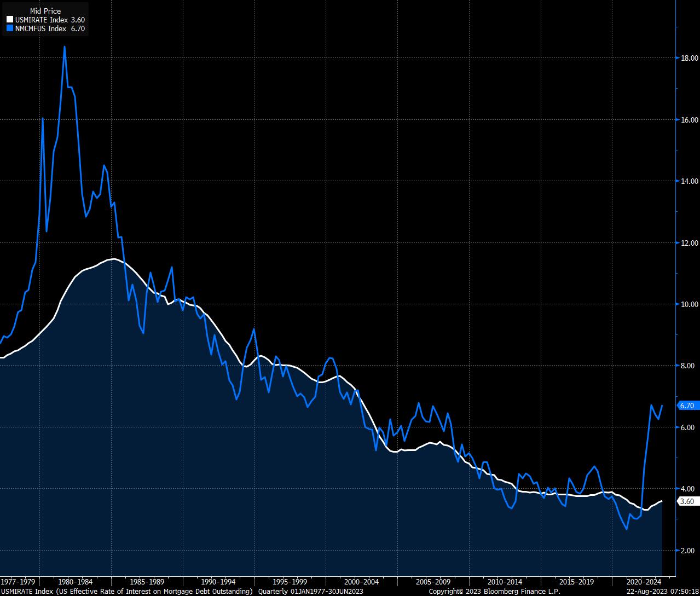Click the 8.00 y-axis label

tap(689, 366)
